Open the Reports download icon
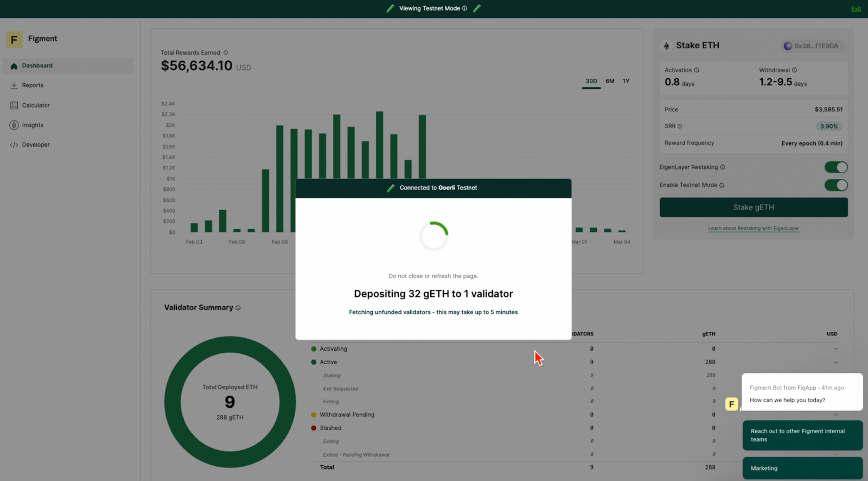The width and height of the screenshot is (868, 481). coord(14,85)
